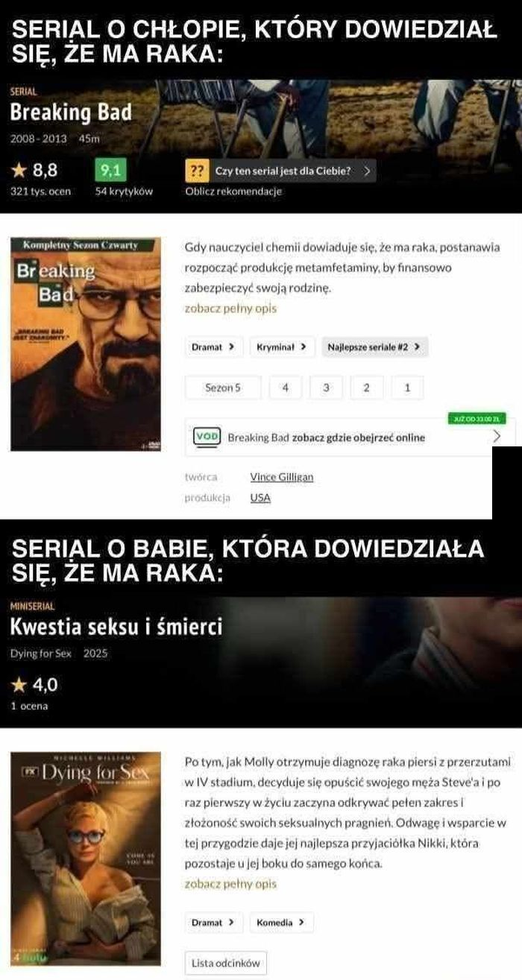Select season 1 tab
Viewport: 522px width, 980px height.
(407, 388)
